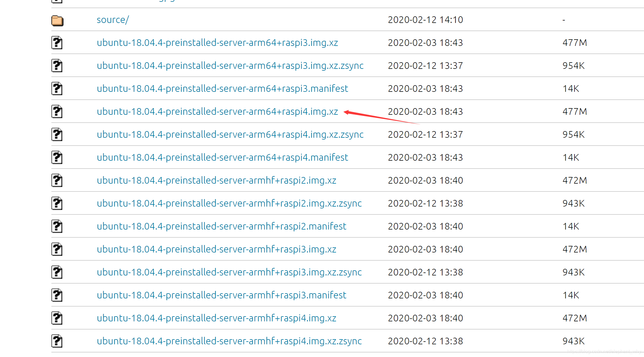Screen dimensions: 644x357
Task: Download ubuntu-18.04.4 arm64 raspi4 img.xz file
Action: tap(217, 111)
